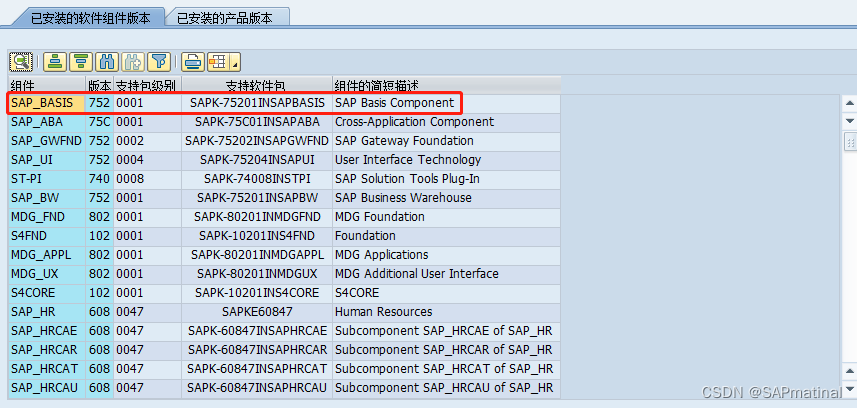857x408 pixels.
Task: Click support package SAPK-75201INSAPBASIS
Action: [257, 103]
